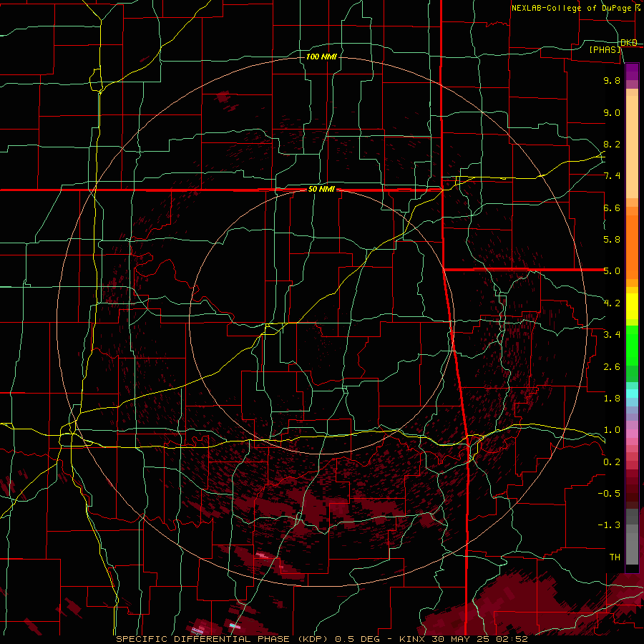Pick the bright green segment of color bar
This screenshot has width=644, height=644.
(632, 346)
